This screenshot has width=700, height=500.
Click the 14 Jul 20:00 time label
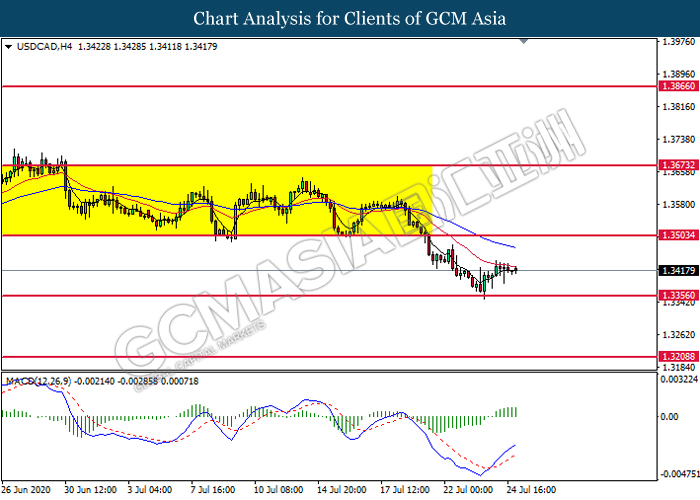click(342, 490)
